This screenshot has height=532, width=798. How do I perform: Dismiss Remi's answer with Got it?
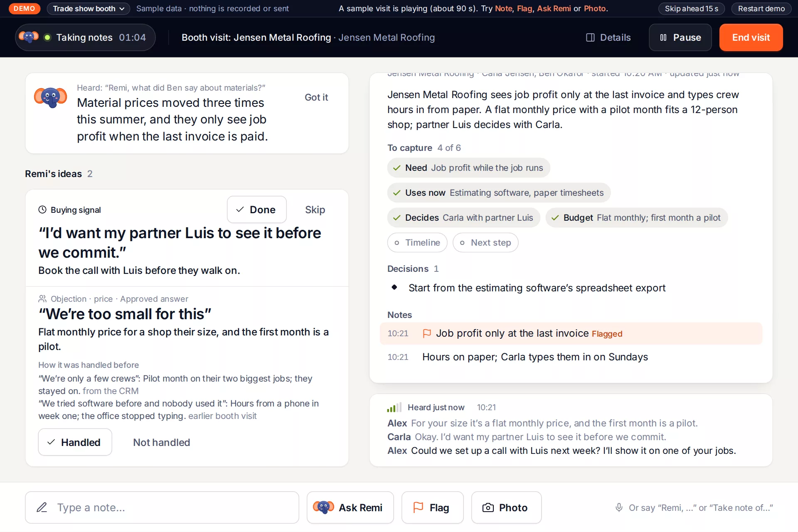[x=316, y=97]
